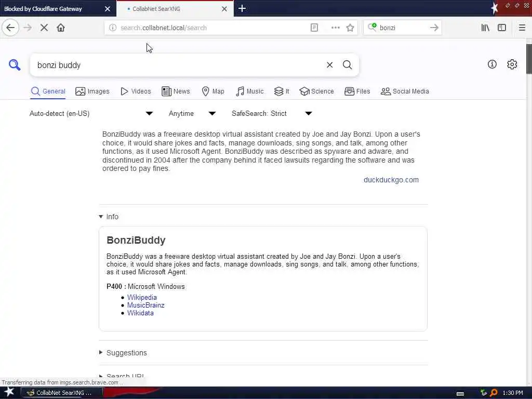Click the toolbar search box containing bonzi
This screenshot has height=399, width=532.
pyautogui.click(x=402, y=28)
